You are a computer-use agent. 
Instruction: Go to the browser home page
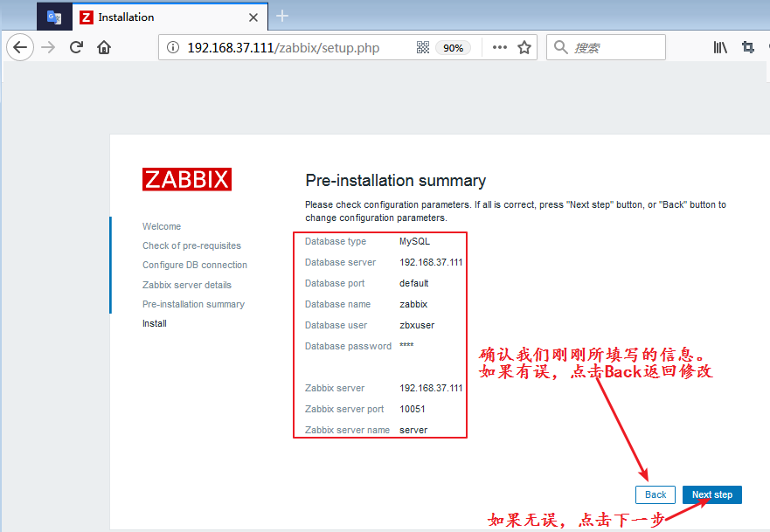tap(104, 48)
